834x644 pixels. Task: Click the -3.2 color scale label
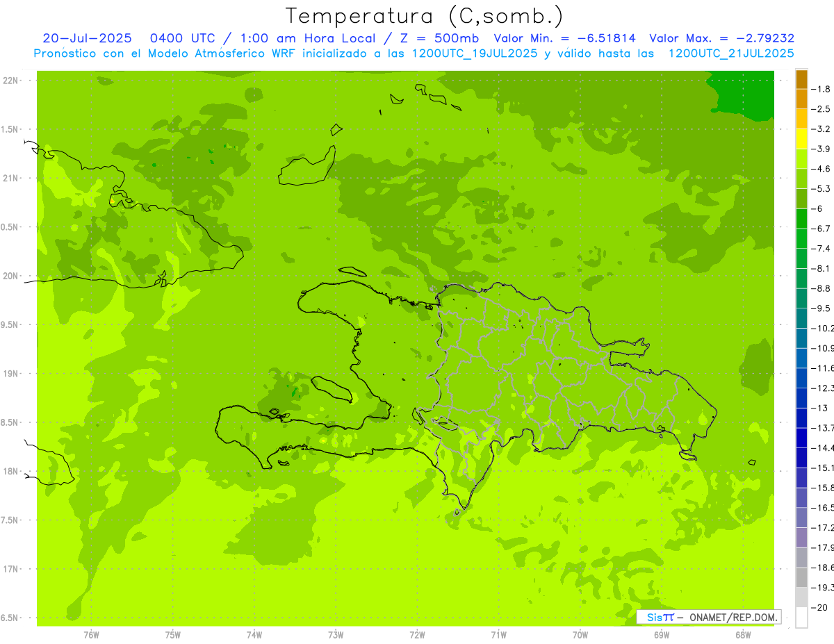coord(821,129)
